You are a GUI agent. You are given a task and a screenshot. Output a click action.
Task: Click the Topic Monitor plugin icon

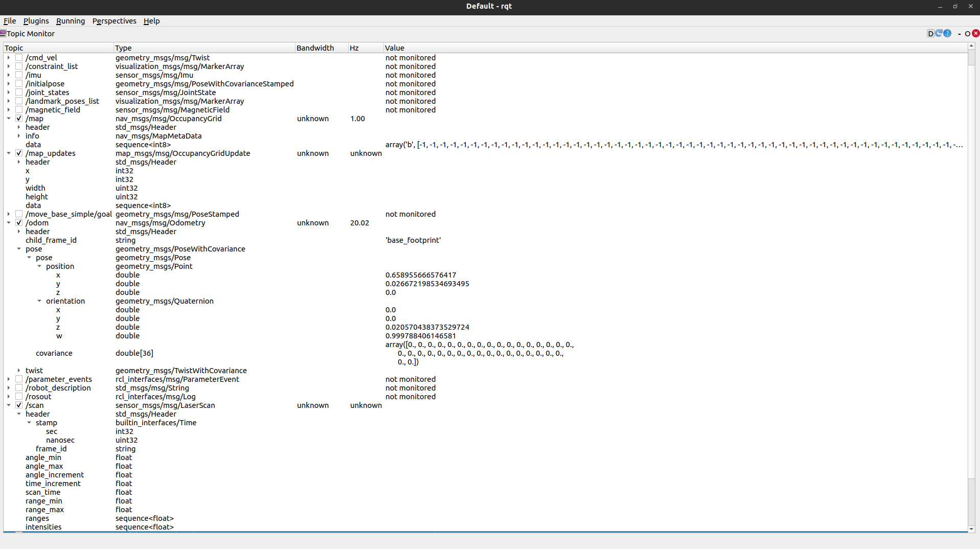point(4,33)
